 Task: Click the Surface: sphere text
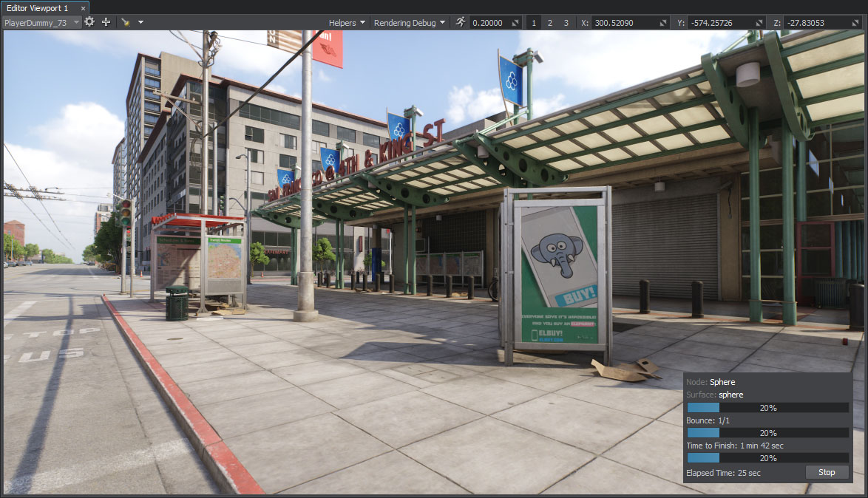coord(715,395)
